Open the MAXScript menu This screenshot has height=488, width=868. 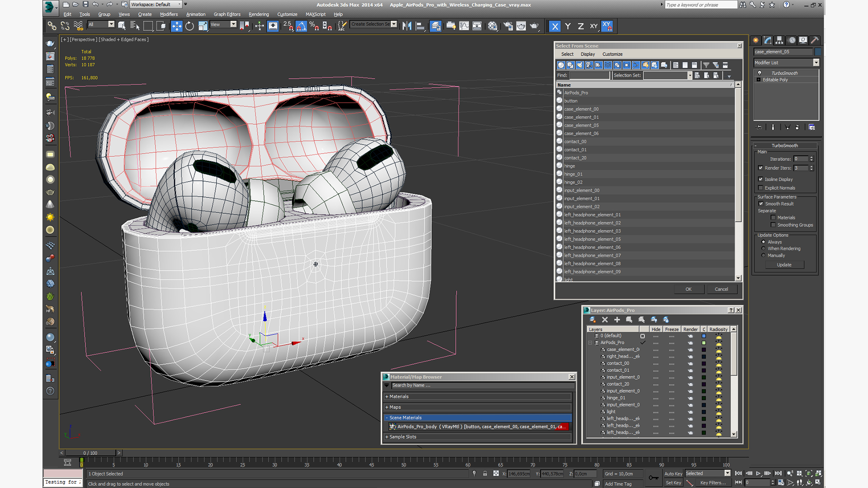[316, 14]
